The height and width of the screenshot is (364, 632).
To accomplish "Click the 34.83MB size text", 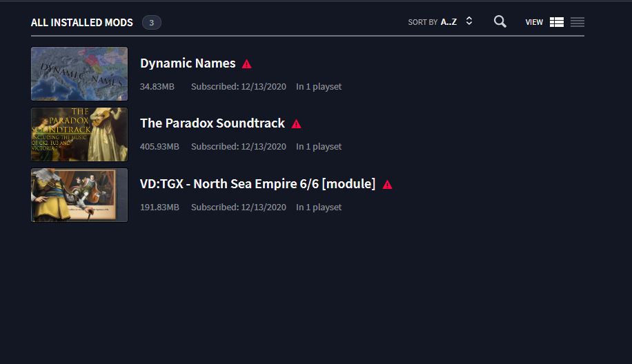I will point(157,87).
